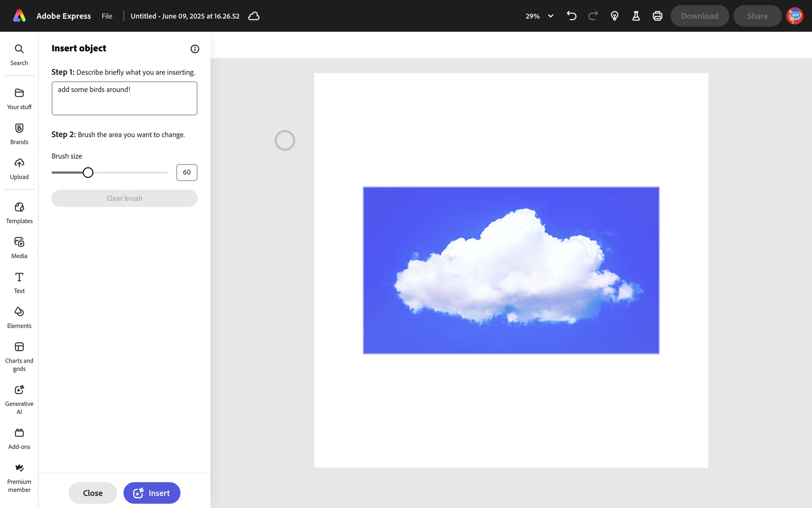Click the description text box
Image resolution: width=812 pixels, height=508 pixels.
124,98
